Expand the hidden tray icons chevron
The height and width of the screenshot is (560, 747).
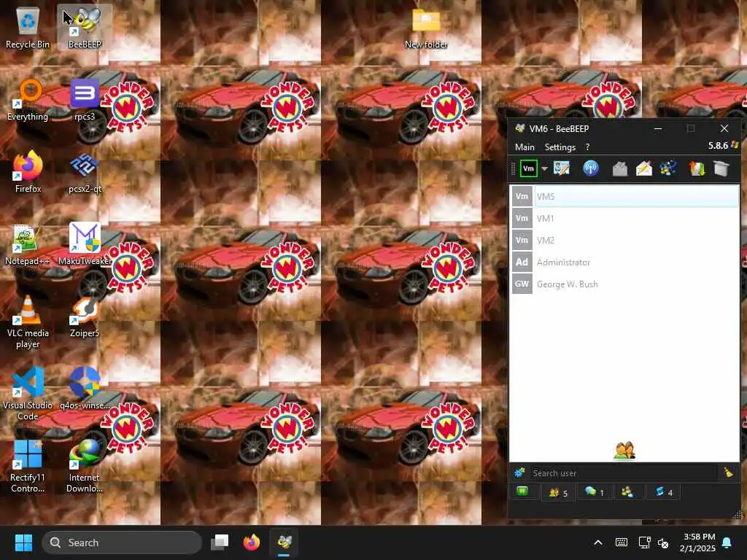coord(598,542)
